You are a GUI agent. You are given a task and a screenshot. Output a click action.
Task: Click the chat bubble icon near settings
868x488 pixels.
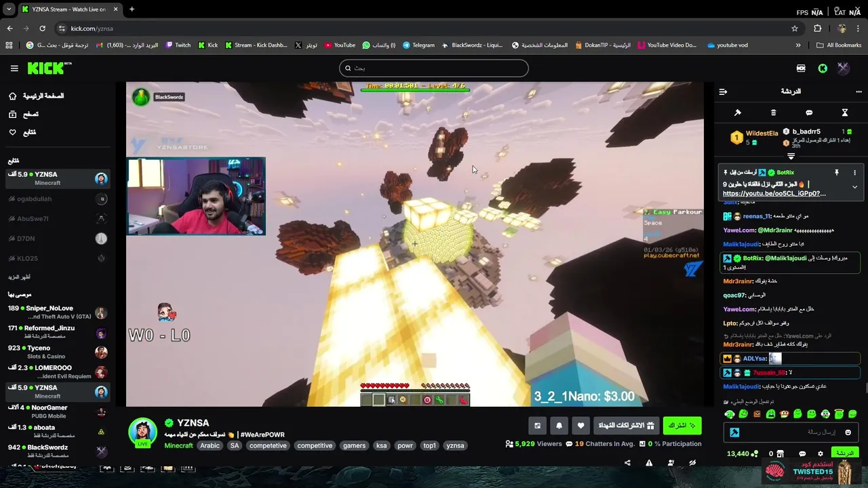pos(802,453)
